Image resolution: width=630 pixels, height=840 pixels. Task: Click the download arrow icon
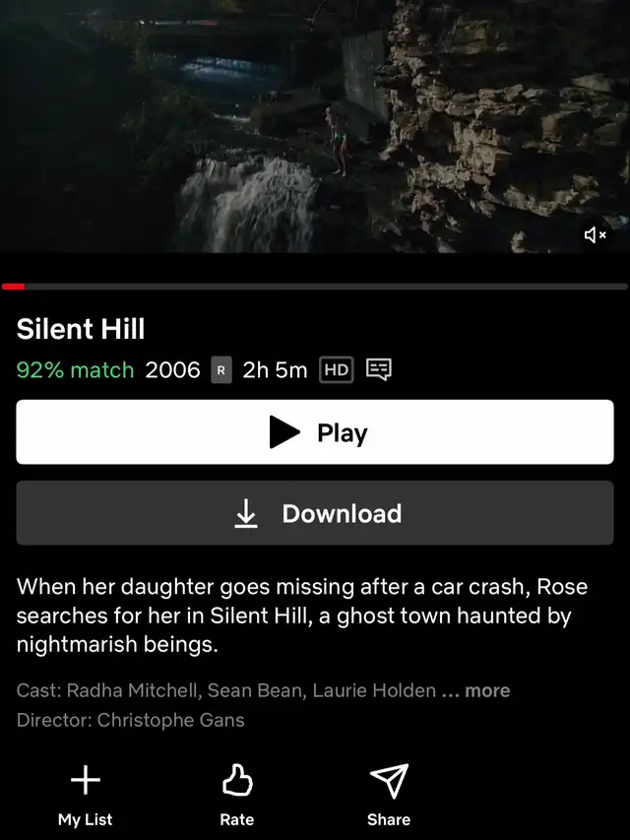coord(246,513)
